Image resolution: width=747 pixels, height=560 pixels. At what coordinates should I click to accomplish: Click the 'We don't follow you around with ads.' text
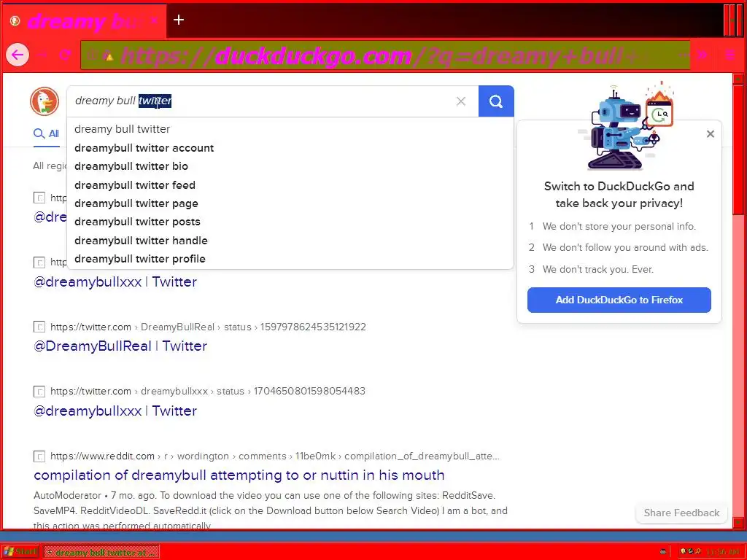[x=625, y=248]
